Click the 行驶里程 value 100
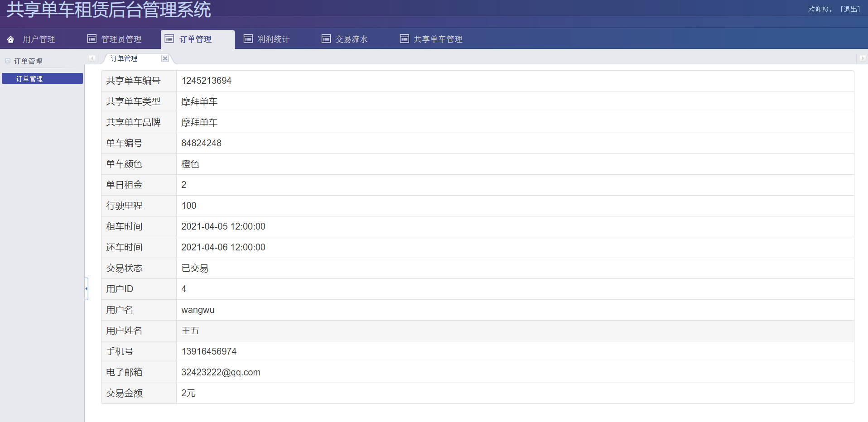Image resolution: width=868 pixels, height=422 pixels. [x=189, y=206]
